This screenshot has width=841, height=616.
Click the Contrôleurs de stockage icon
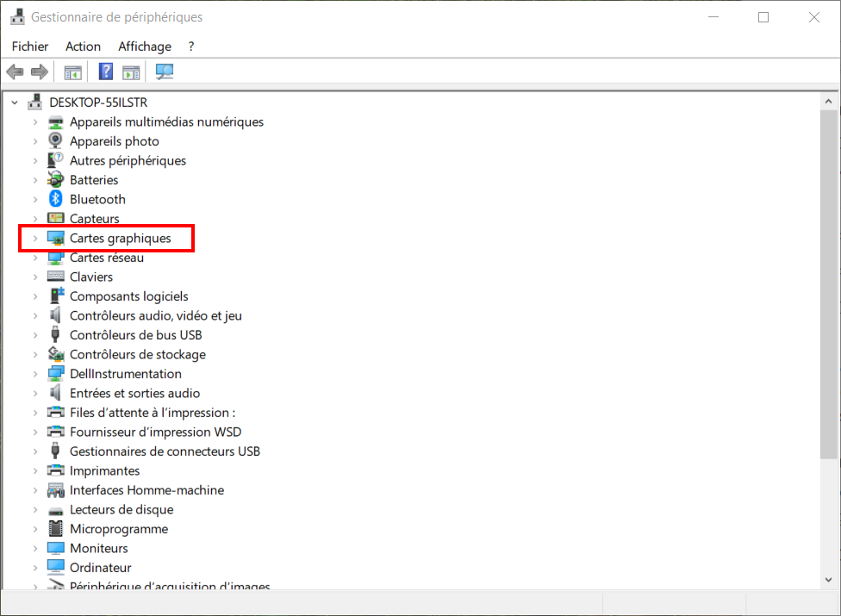(x=56, y=354)
